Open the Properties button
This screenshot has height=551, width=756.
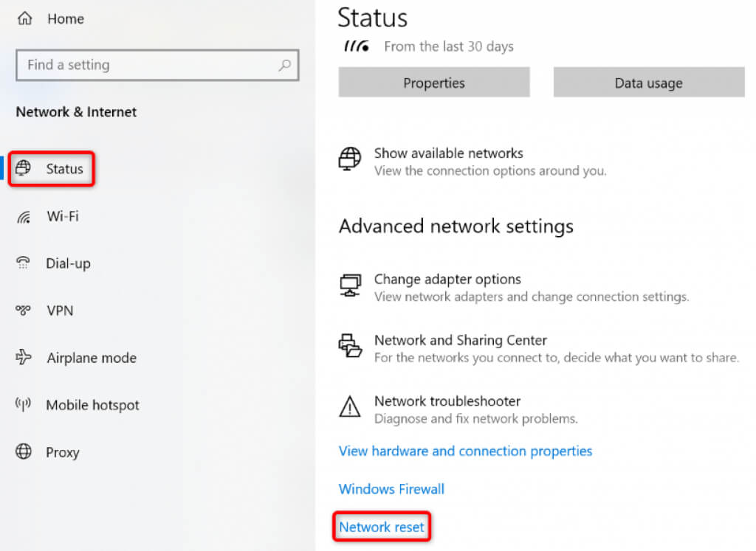(433, 83)
